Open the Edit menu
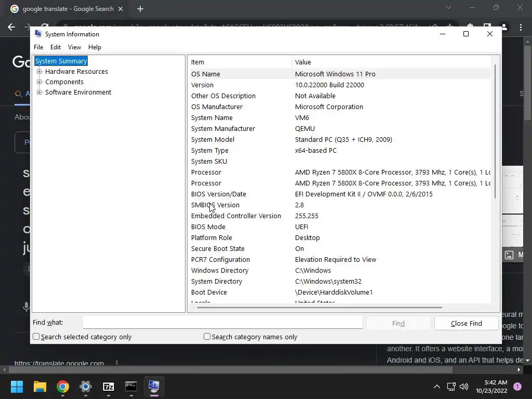Image resolution: width=532 pixels, height=399 pixels. point(55,47)
